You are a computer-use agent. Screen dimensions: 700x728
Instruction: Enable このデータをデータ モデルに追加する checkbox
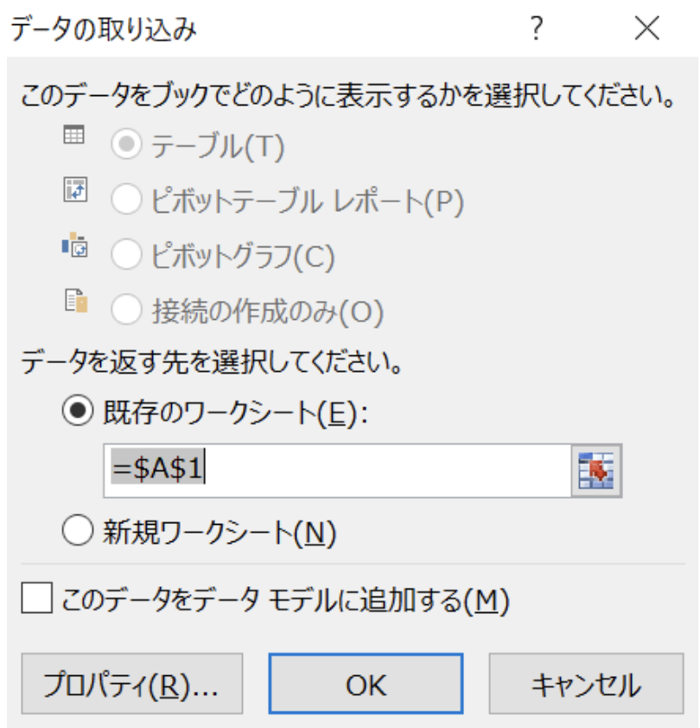click(x=37, y=600)
